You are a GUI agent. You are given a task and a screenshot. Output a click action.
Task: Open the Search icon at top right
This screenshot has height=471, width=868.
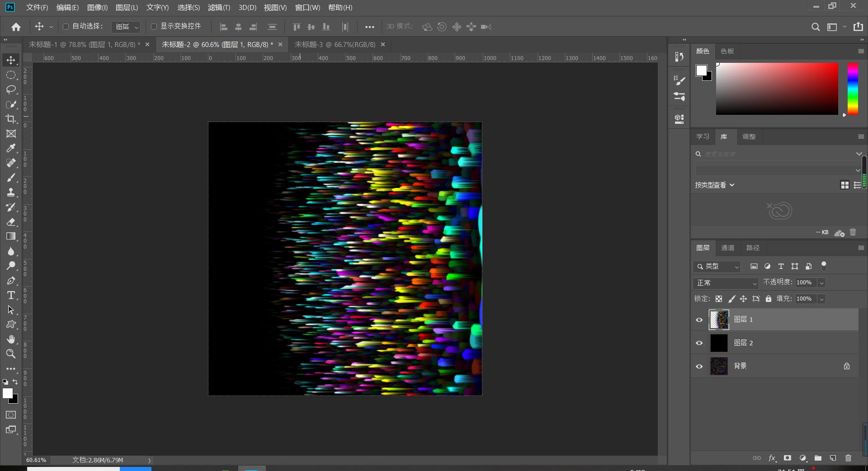pos(816,27)
